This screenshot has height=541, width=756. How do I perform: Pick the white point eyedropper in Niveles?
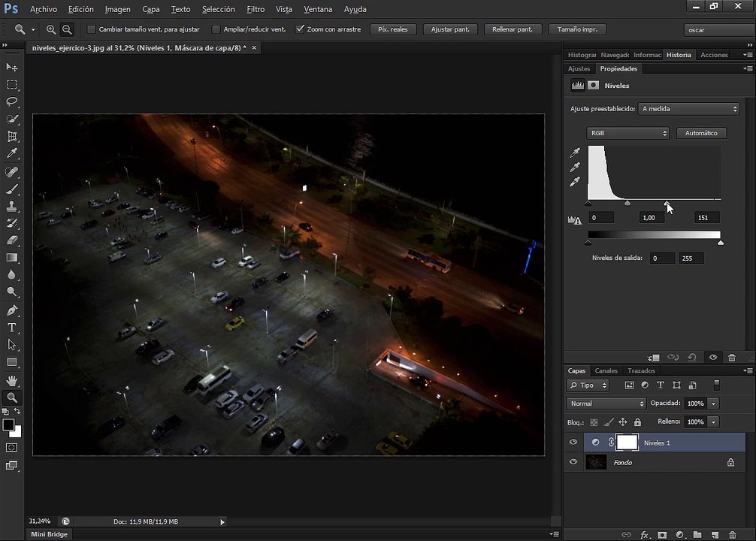pos(575,182)
